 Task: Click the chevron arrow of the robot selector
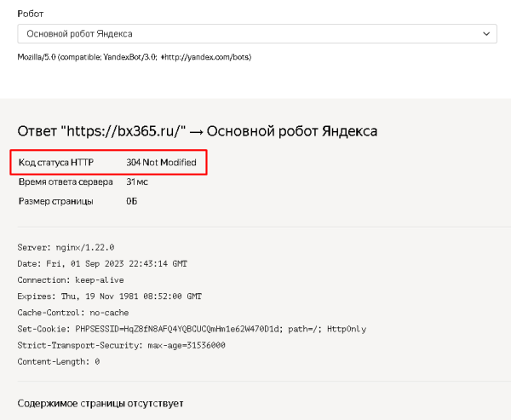[x=486, y=34]
